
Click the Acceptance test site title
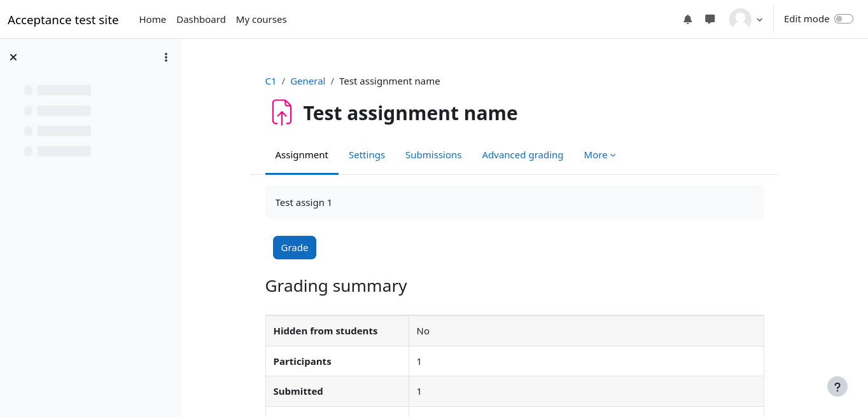click(x=63, y=20)
